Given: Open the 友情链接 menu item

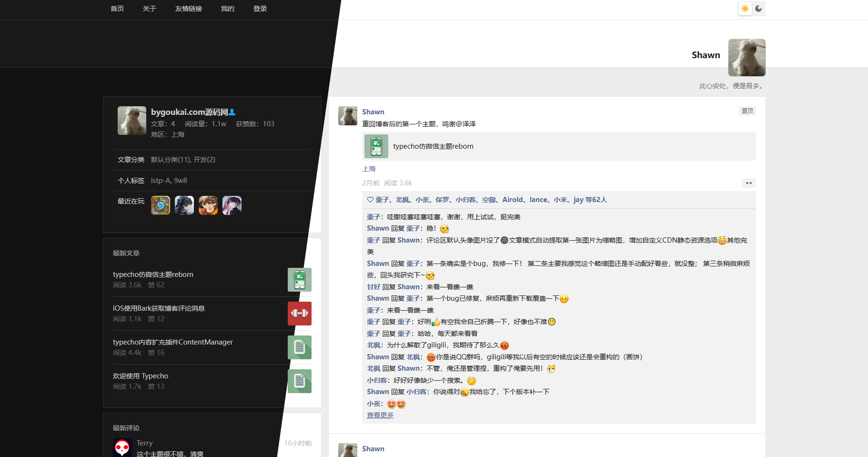Looking at the screenshot, I should [189, 9].
